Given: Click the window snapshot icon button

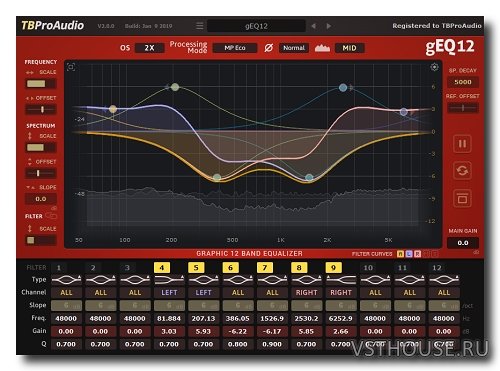Looking at the screenshot, I should point(462,198).
